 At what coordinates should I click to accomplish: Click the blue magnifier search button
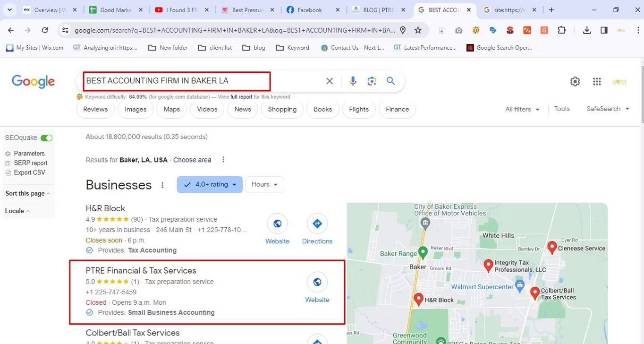pyautogui.click(x=390, y=81)
